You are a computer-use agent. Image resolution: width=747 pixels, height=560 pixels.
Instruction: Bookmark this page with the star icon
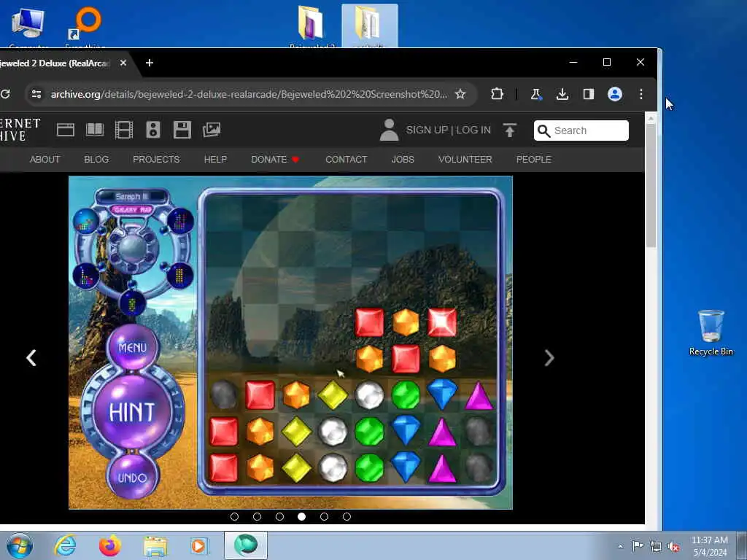click(x=460, y=94)
